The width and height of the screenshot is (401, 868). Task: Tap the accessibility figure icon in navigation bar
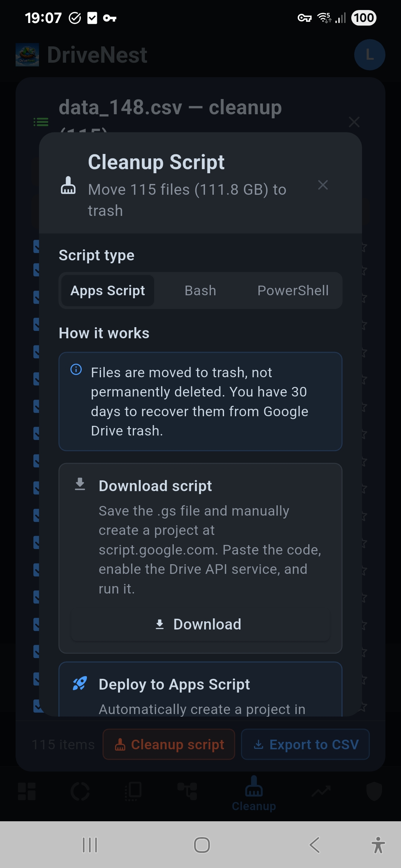(378, 845)
